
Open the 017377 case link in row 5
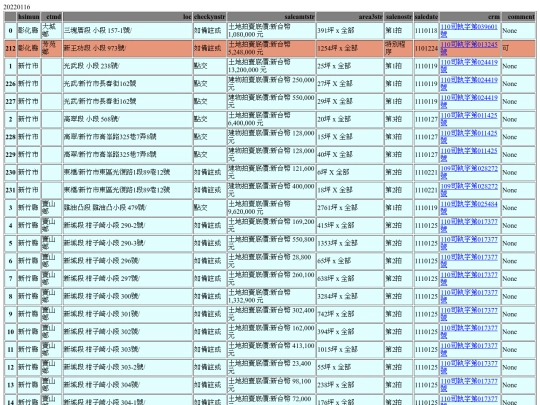point(469,243)
